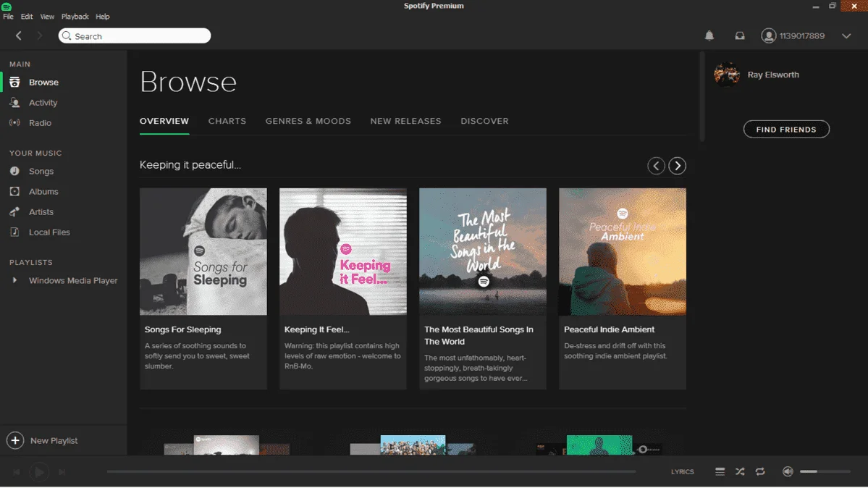Screen dimensions: 868x488
Task: Click Ray Elsworth's friend avatar
Action: coord(727,75)
